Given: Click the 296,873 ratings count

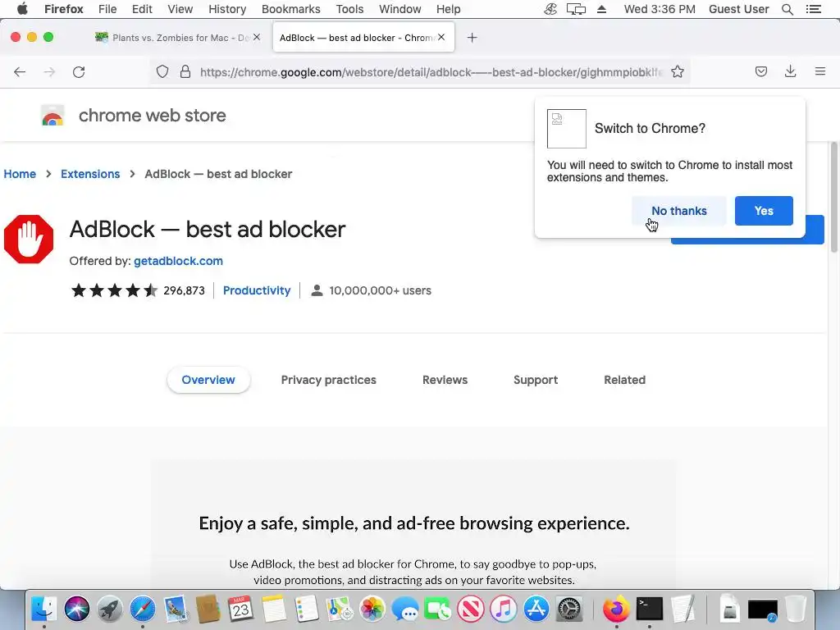Looking at the screenshot, I should click(x=184, y=290).
